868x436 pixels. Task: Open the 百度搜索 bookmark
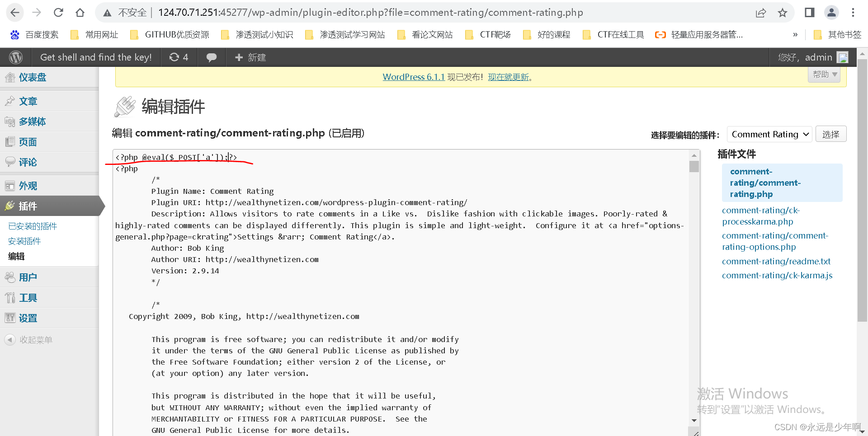tap(34, 35)
